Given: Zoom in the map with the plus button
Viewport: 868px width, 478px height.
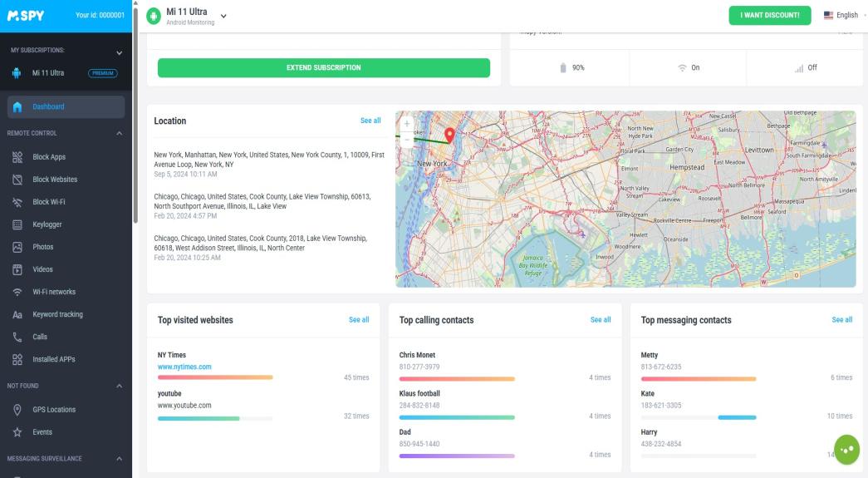Looking at the screenshot, I should coord(406,124).
